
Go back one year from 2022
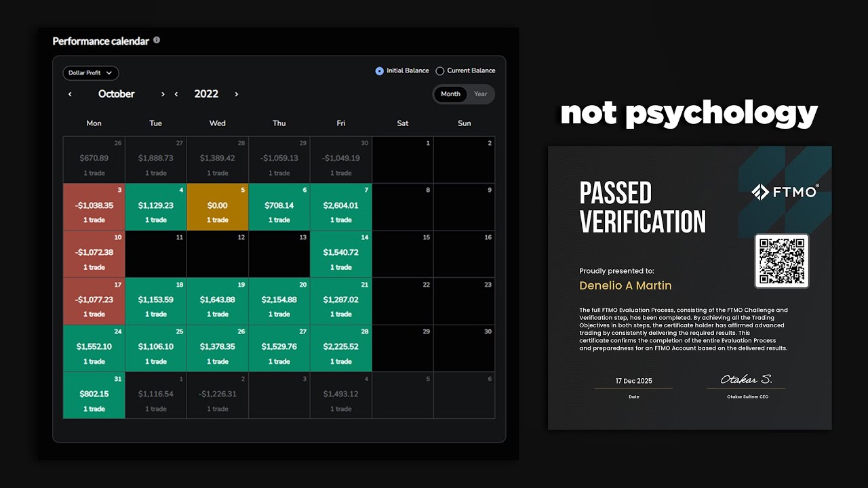point(176,94)
